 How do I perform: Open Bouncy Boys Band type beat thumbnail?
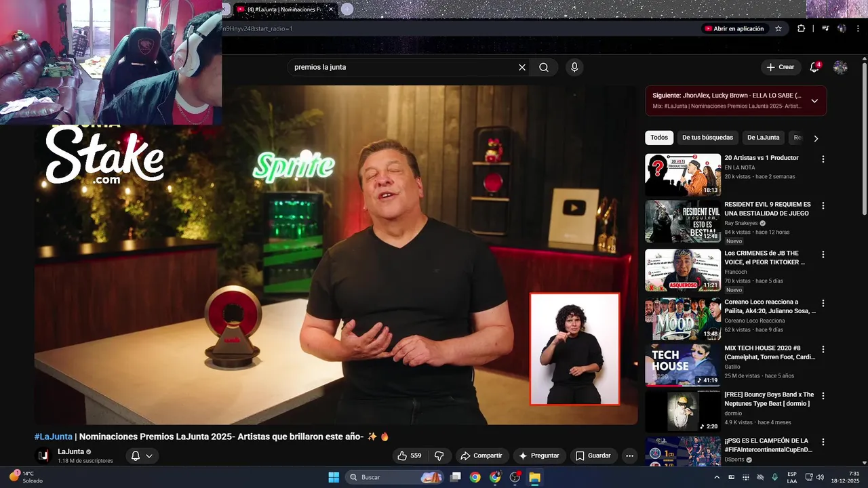coord(683,411)
